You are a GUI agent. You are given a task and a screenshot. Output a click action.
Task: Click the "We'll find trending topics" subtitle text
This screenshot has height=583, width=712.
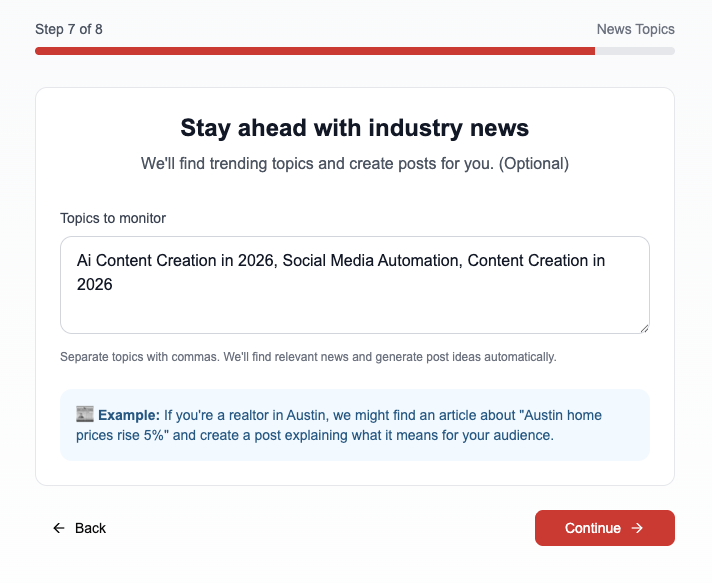pos(355,163)
